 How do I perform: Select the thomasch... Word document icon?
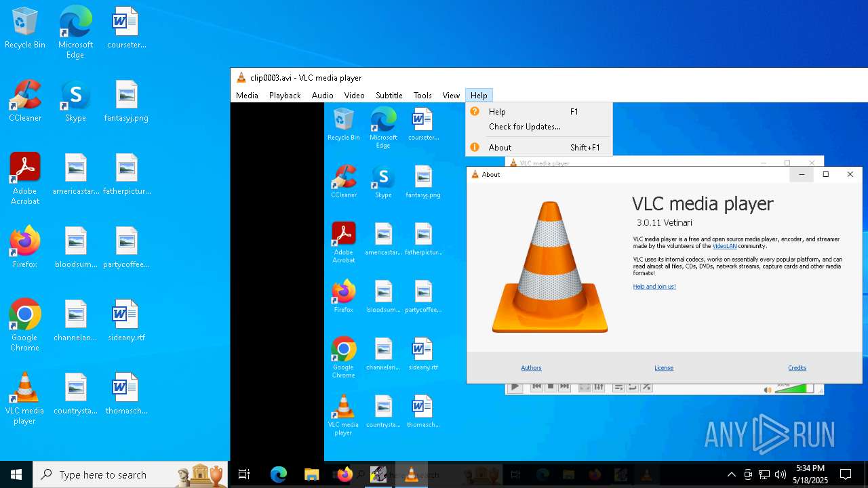click(126, 394)
